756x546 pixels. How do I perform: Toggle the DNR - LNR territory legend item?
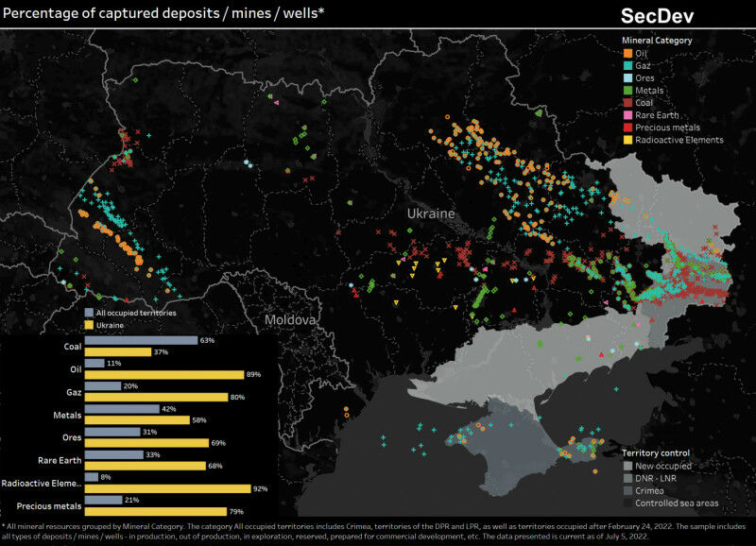(x=629, y=478)
